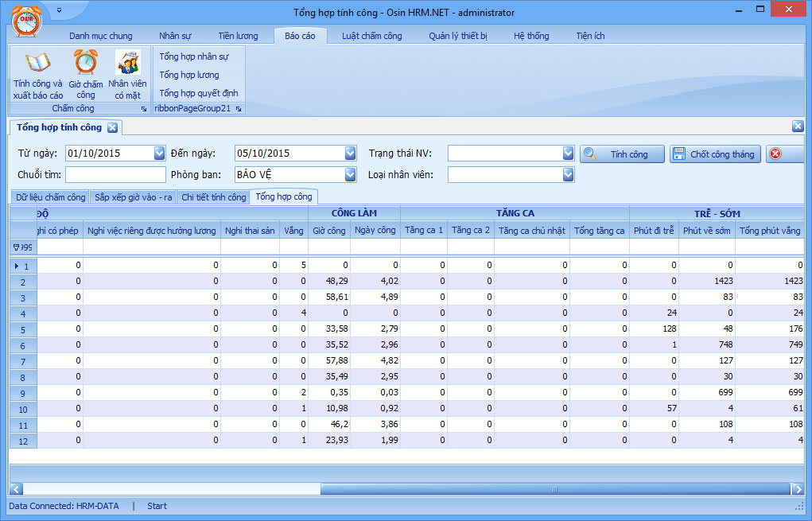Open the Loại nhân viên dropdown
Viewport: 812px width, 521px height.
pos(568,174)
